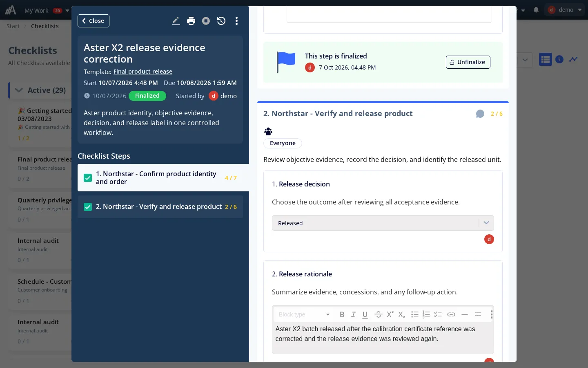Apply bold formatting in Release rationale editor
This screenshot has width=588, height=368.
tap(342, 314)
